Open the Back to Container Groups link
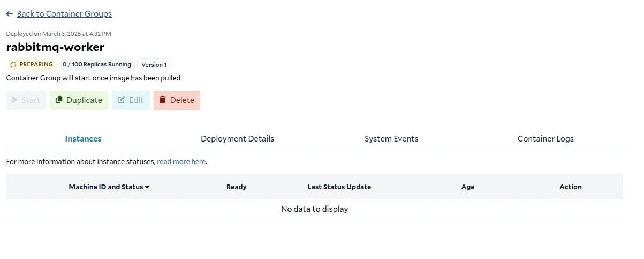644x259 pixels. (64, 14)
